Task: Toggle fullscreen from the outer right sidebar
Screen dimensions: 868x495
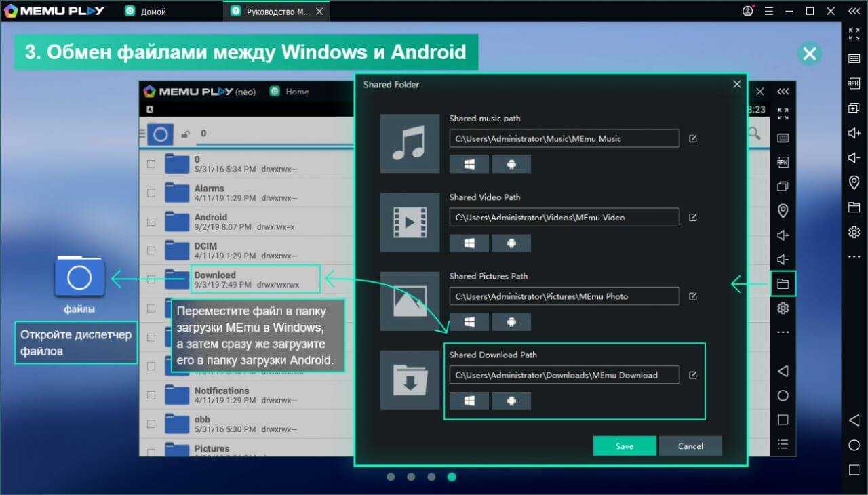Action: tap(854, 34)
